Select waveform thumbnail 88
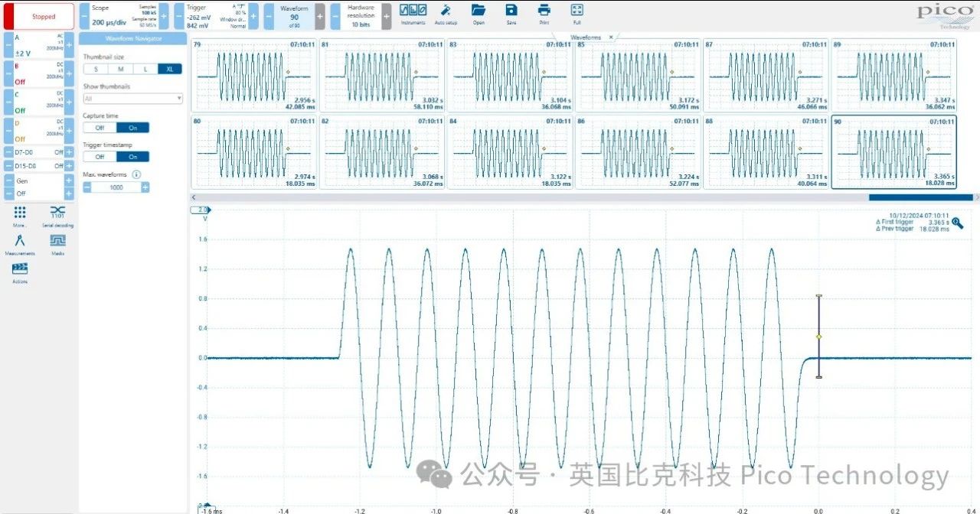980x514 pixels. [766, 151]
